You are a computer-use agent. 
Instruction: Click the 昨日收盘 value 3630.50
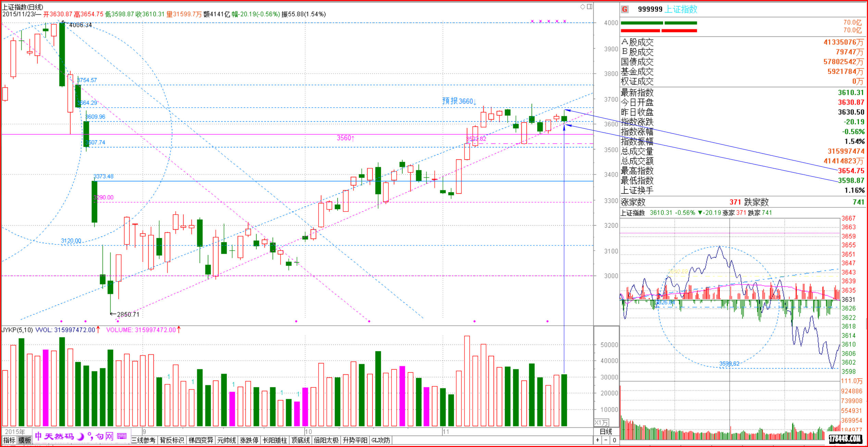pos(851,112)
